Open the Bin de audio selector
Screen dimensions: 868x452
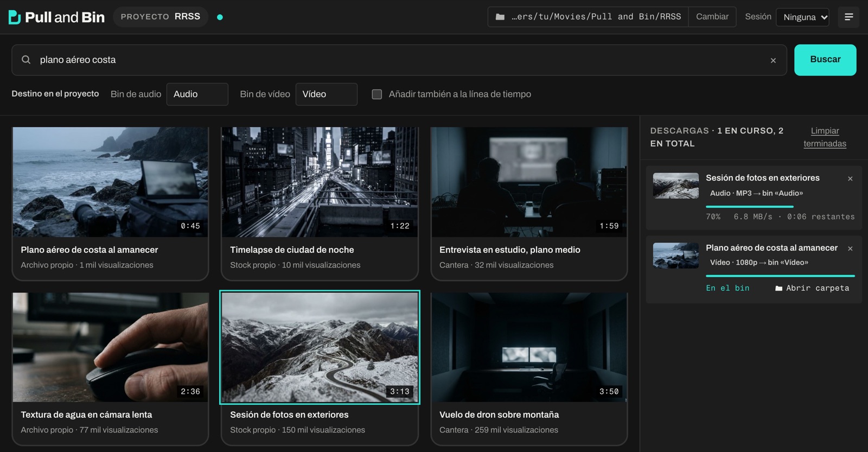197,94
